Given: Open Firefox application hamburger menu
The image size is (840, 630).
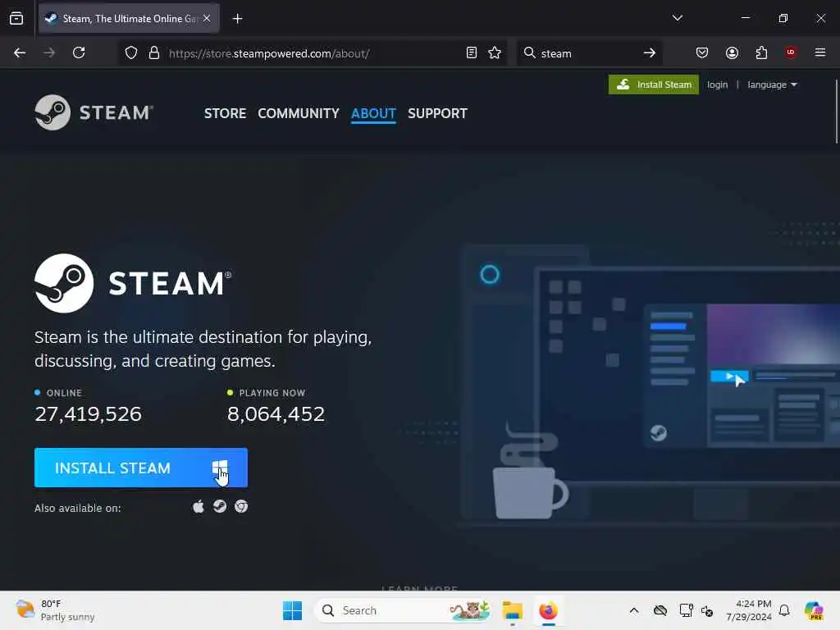Looking at the screenshot, I should pos(819,52).
